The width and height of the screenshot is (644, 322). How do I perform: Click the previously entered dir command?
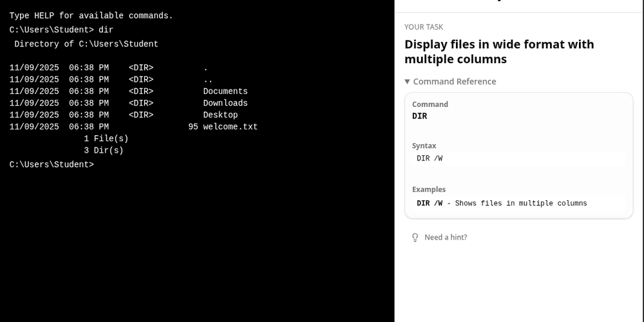point(106,30)
